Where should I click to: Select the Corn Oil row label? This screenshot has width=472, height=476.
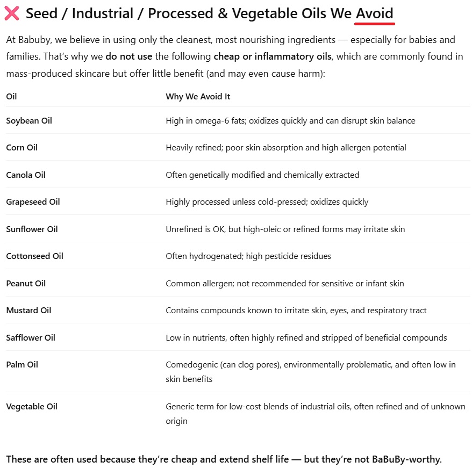22,148
